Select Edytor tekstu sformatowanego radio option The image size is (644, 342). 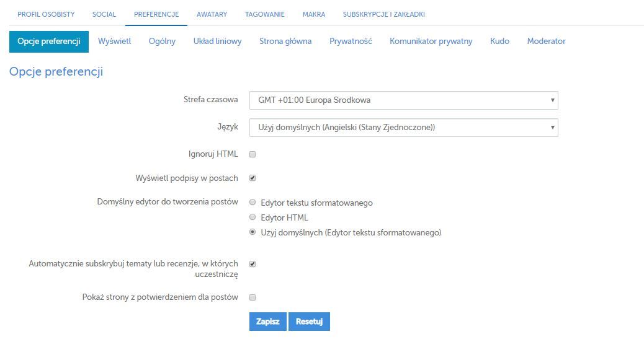tap(253, 202)
